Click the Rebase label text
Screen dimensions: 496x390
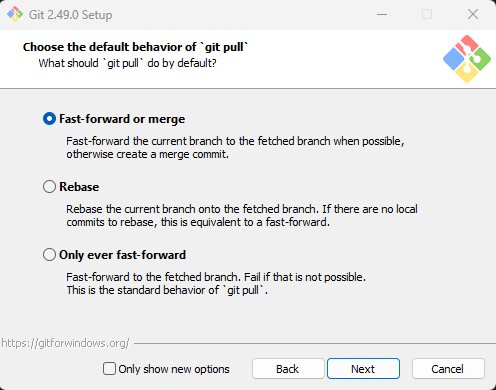pos(79,187)
